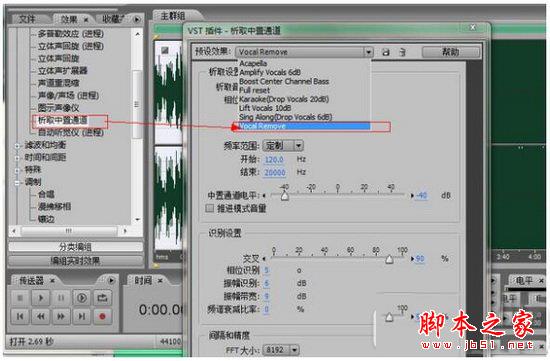This screenshot has height=361, width=550.
Task: Select 立体声扩展器 effect in tree
Action: pos(62,71)
